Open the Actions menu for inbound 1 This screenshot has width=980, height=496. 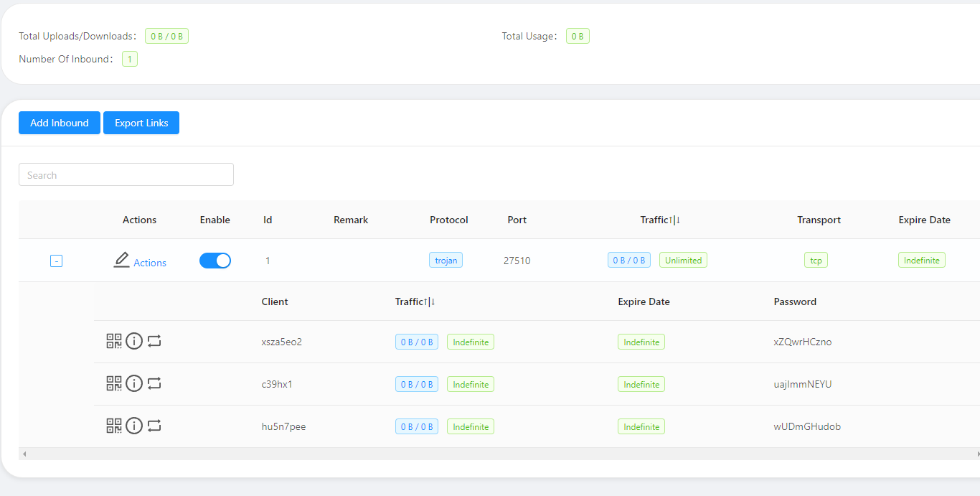pyautogui.click(x=150, y=263)
